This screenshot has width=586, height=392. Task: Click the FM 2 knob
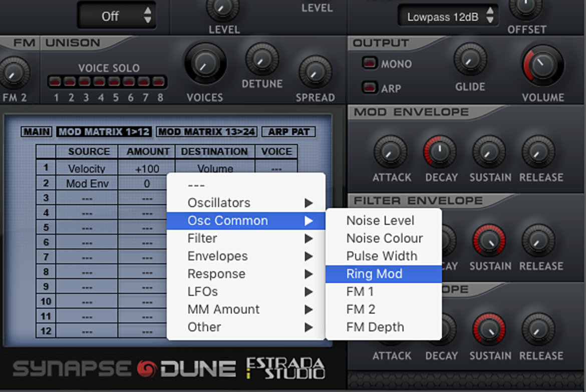pyautogui.click(x=14, y=73)
